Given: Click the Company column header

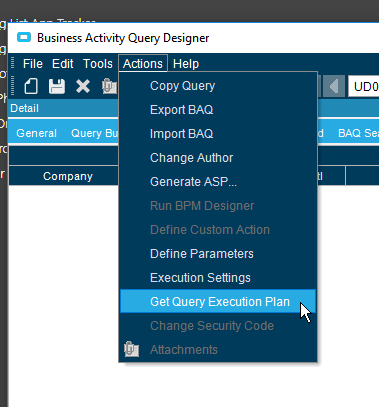Looking at the screenshot, I should tap(68, 176).
